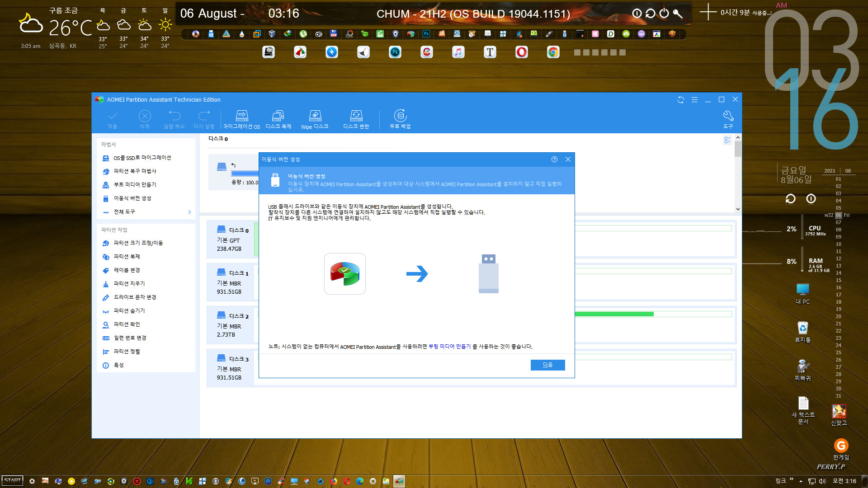Open Chrome from the desktop dock
This screenshot has height=488, width=868.
pyautogui.click(x=553, y=52)
